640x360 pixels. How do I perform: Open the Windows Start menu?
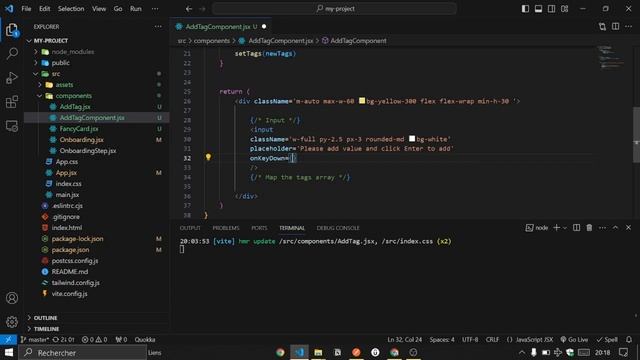point(9,352)
